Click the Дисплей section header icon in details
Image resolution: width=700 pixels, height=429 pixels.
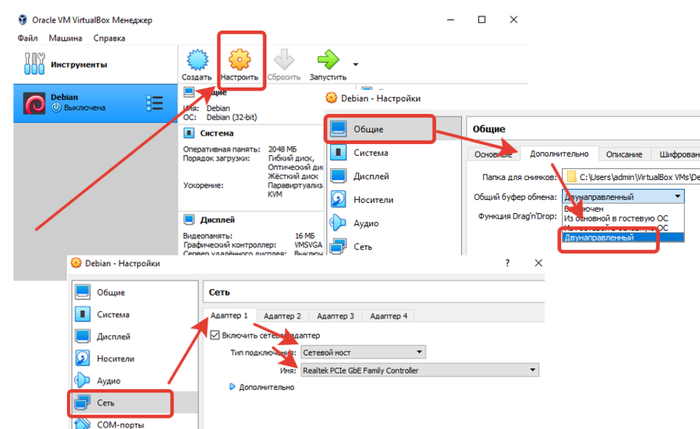(x=189, y=220)
